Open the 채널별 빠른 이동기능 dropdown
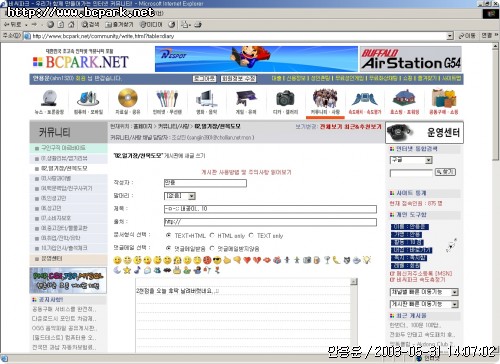This screenshot has height=364, width=500. pos(424,292)
